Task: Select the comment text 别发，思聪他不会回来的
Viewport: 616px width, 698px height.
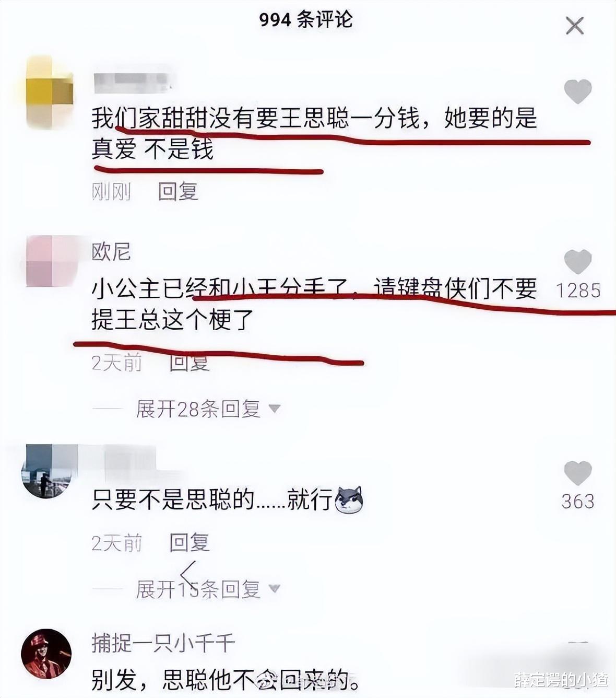Action: click(x=226, y=680)
